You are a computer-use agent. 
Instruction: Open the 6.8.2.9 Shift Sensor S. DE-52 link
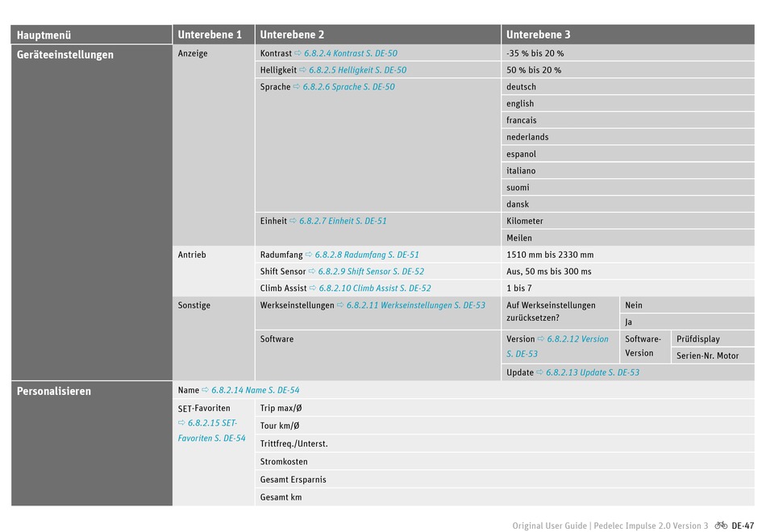click(x=371, y=271)
